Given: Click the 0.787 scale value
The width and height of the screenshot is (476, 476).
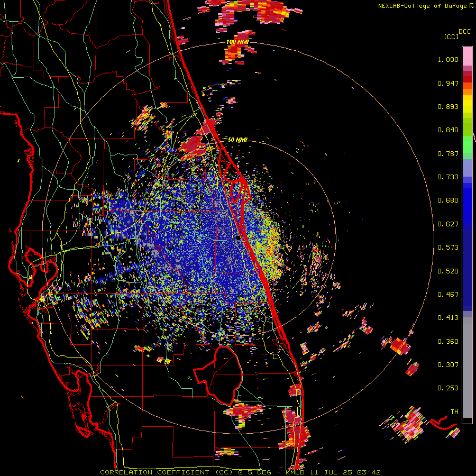Looking at the screenshot, I should [448, 153].
